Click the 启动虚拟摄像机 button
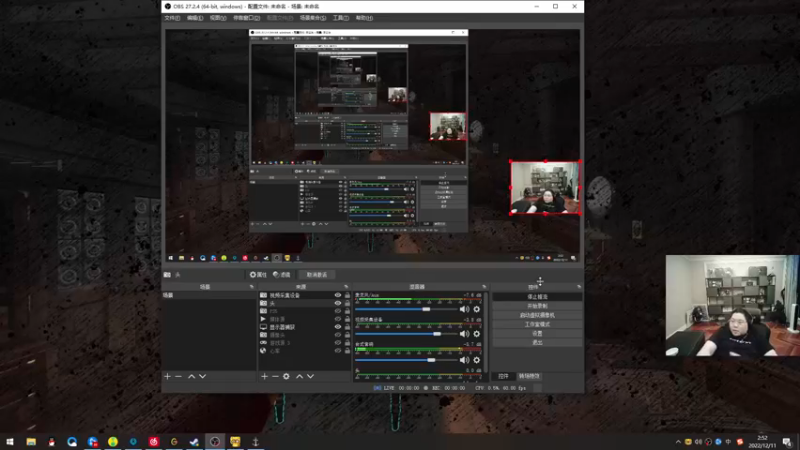This screenshot has width=800, height=450. (x=537, y=315)
